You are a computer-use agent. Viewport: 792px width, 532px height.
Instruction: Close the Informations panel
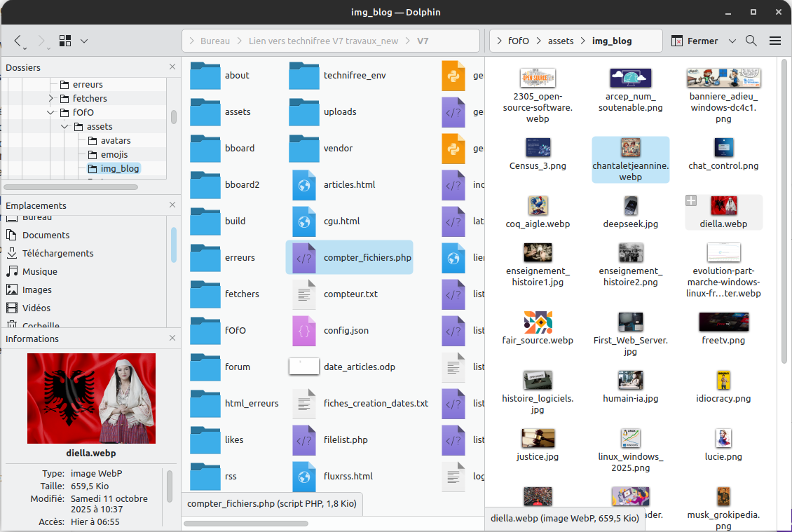click(x=172, y=339)
